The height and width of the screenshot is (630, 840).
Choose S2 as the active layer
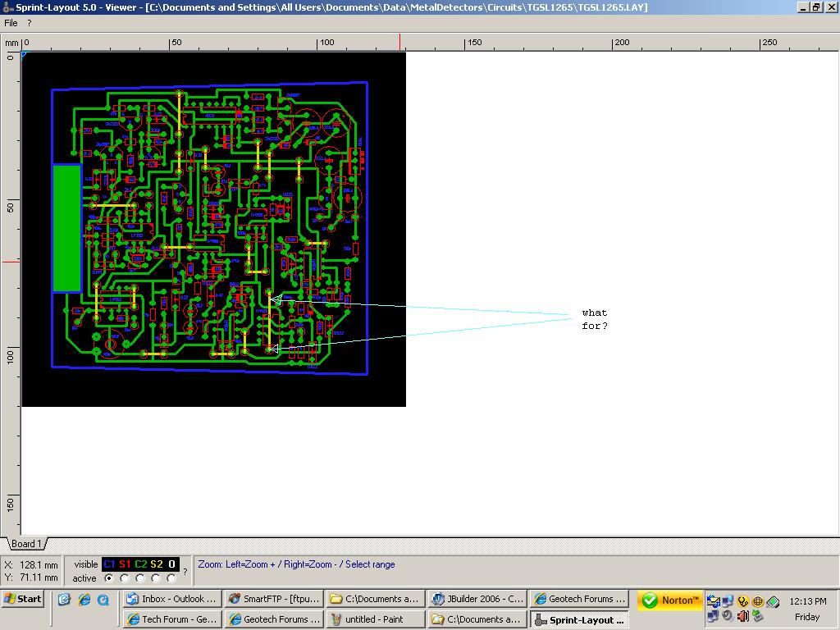tap(156, 578)
